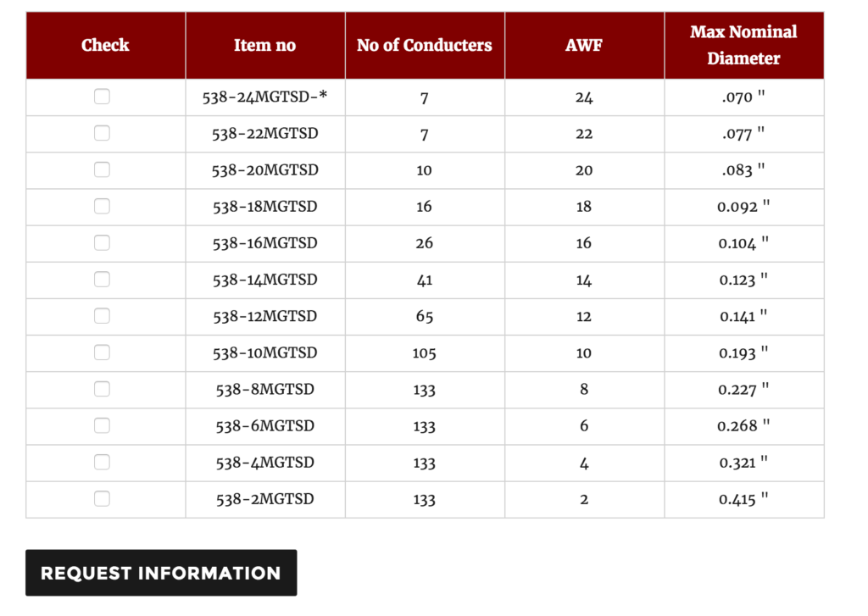This screenshot has width=868, height=616.
Task: Select the 538-20MGTSD row checkbox
Action: [102, 169]
